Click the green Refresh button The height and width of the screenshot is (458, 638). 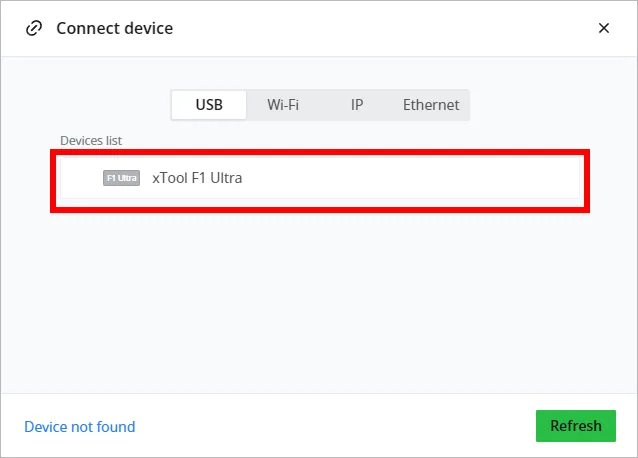pyautogui.click(x=576, y=426)
